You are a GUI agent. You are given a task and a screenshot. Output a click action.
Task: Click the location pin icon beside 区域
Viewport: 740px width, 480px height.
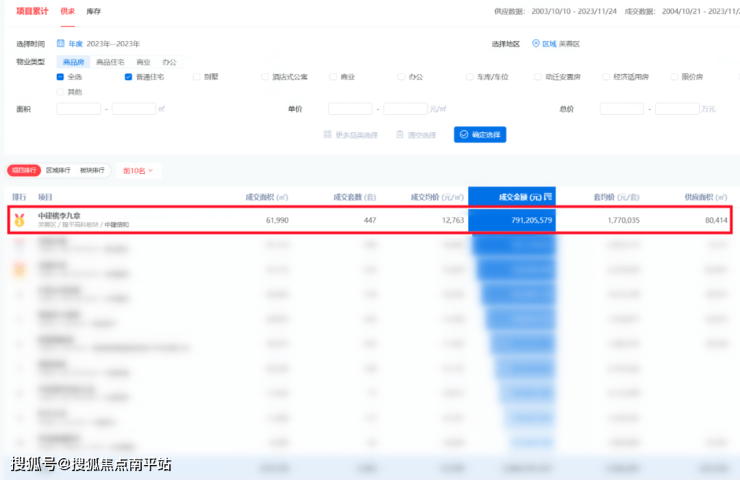point(536,43)
